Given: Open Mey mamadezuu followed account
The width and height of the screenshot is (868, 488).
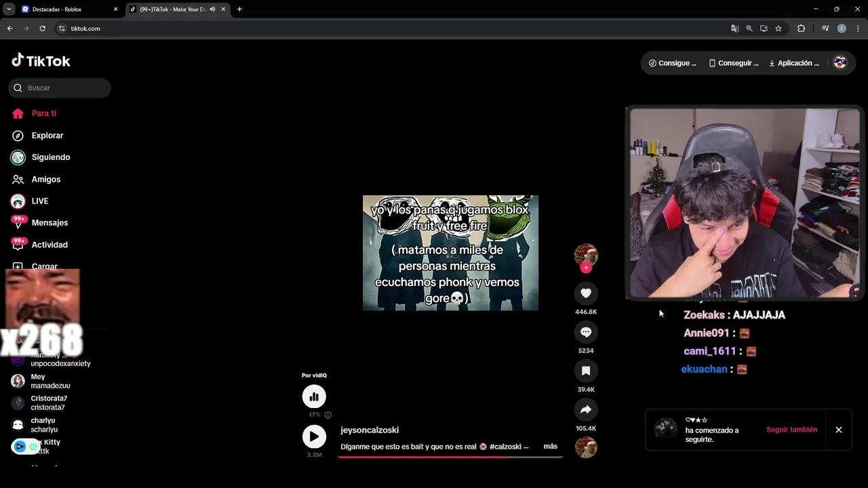Looking at the screenshot, I should click(x=51, y=381).
